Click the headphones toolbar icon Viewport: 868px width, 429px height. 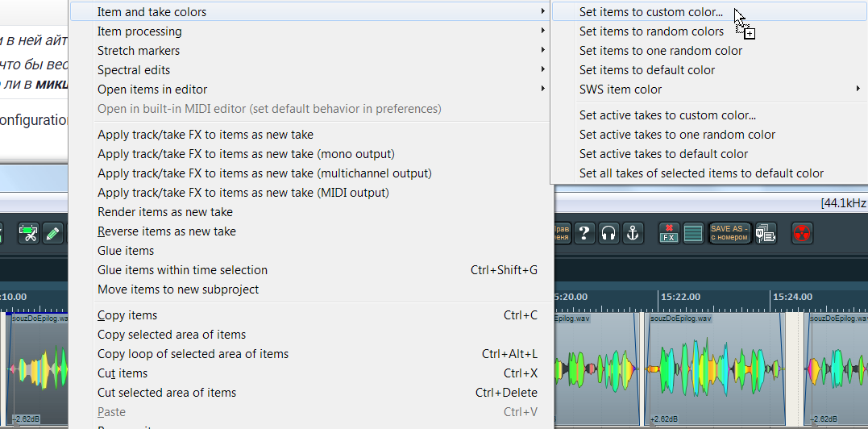[608, 234]
